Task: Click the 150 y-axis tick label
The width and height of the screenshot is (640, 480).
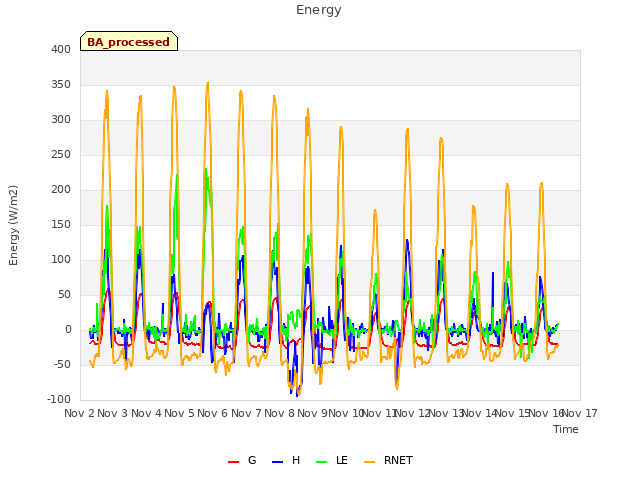Action: [61, 224]
